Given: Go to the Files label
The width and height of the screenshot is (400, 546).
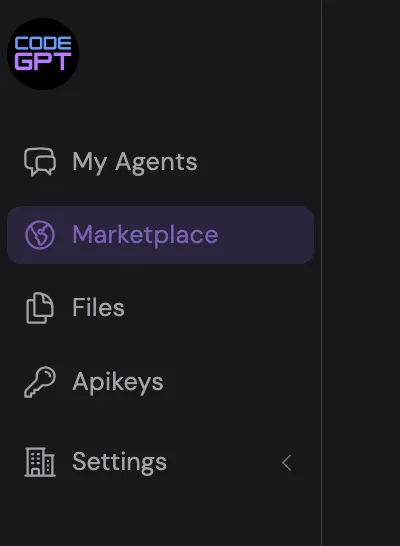Looking at the screenshot, I should coord(98,307).
